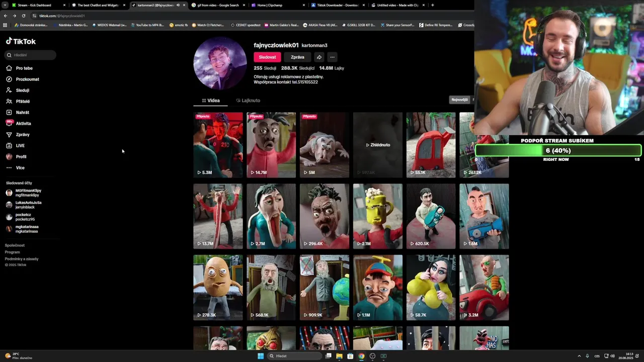Expand Program footer section
644x362 pixels.
point(13,252)
